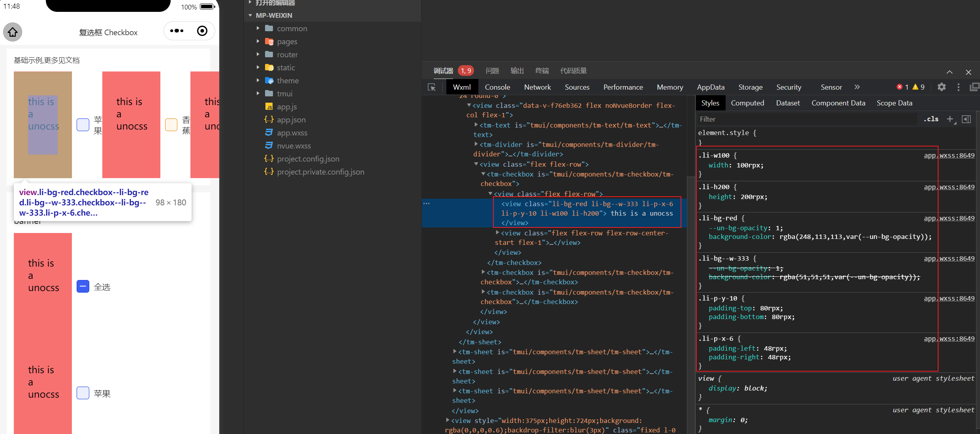Expand the tm-divider node in Wxml tree
The image size is (980, 434).
click(x=476, y=144)
